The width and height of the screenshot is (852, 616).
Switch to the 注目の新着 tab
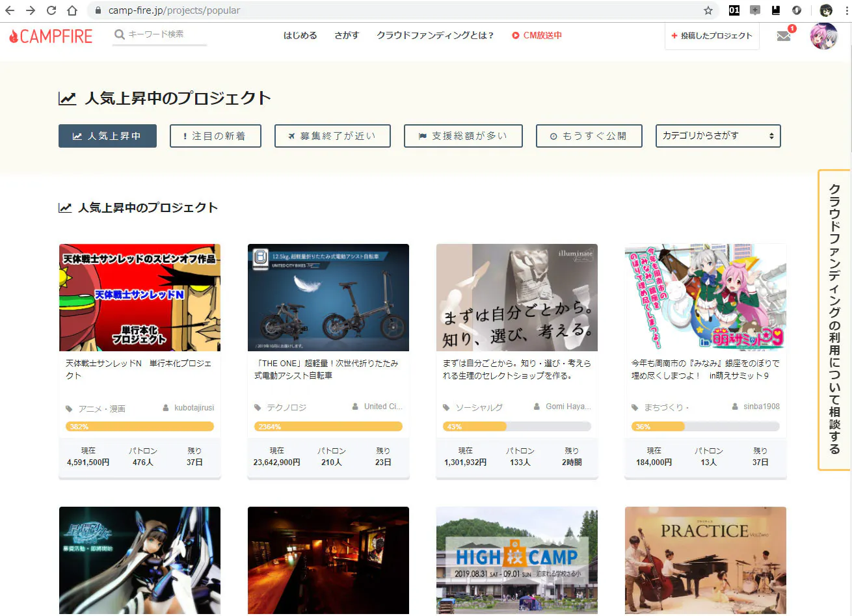pos(215,136)
